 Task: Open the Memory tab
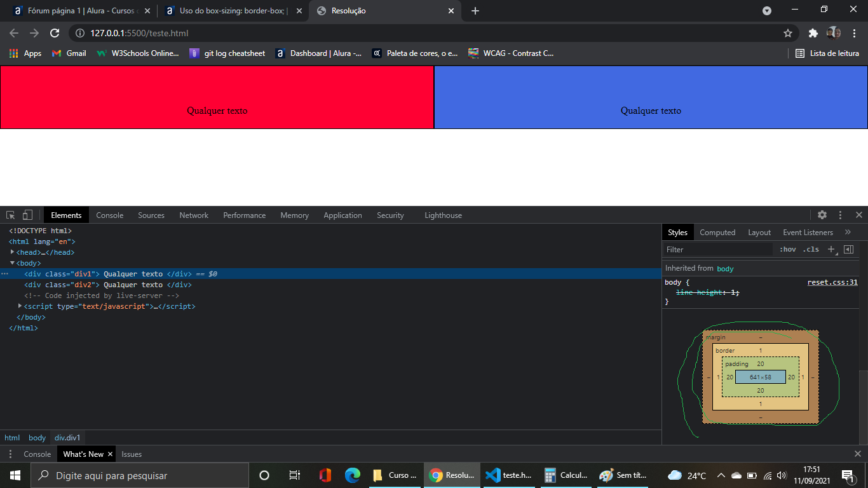coord(295,215)
